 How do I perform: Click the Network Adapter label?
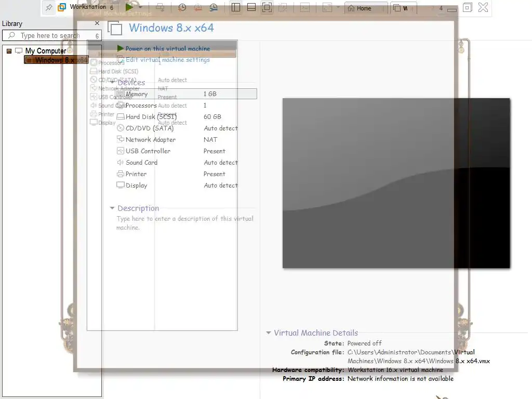(151, 139)
